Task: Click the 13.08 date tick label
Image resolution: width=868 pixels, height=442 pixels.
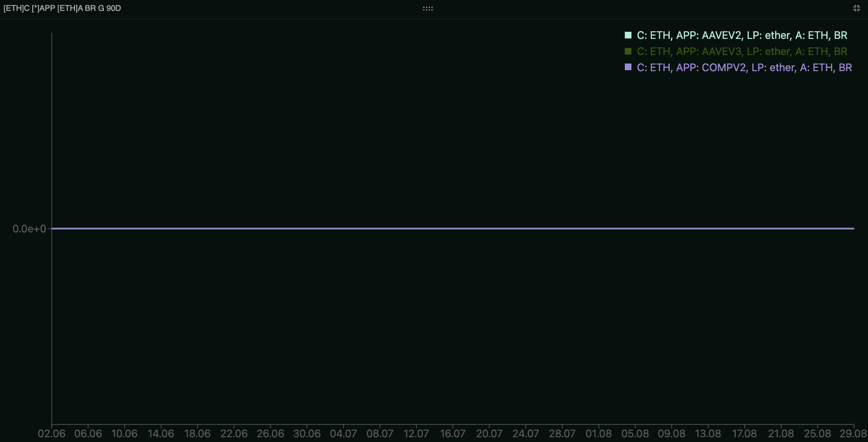Action: pyautogui.click(x=708, y=433)
